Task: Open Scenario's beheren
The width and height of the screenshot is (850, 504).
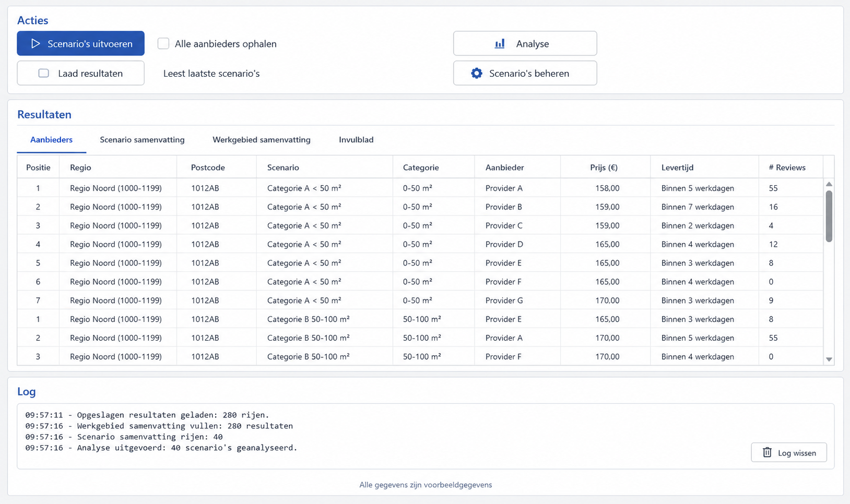Action: [525, 73]
